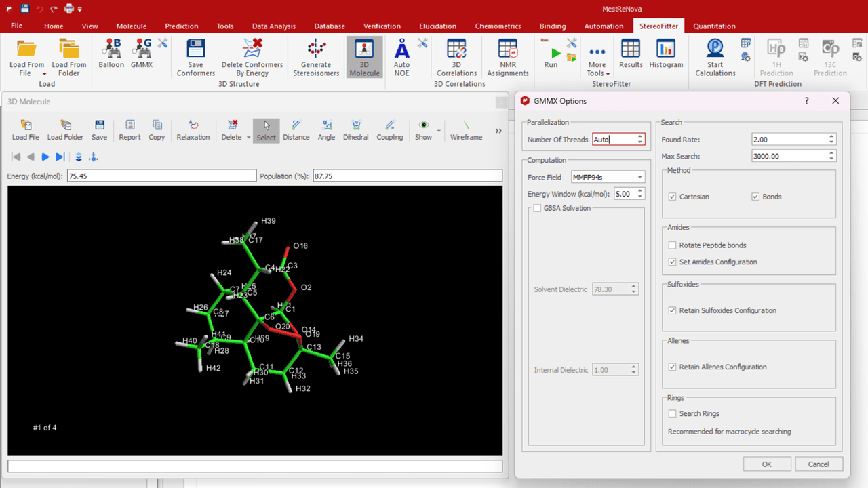Enable Search Rings option
This screenshot has height=488, width=868.
point(672,413)
